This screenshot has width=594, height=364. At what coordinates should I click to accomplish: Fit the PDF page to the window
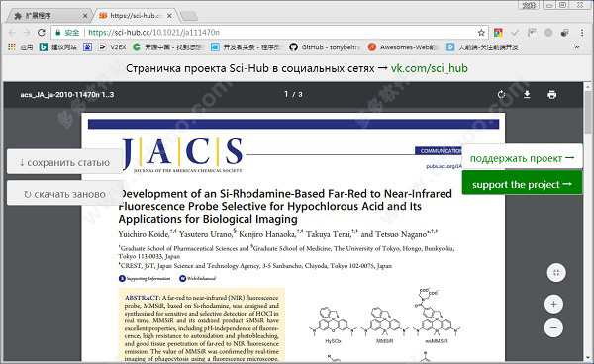pyautogui.click(x=556, y=272)
